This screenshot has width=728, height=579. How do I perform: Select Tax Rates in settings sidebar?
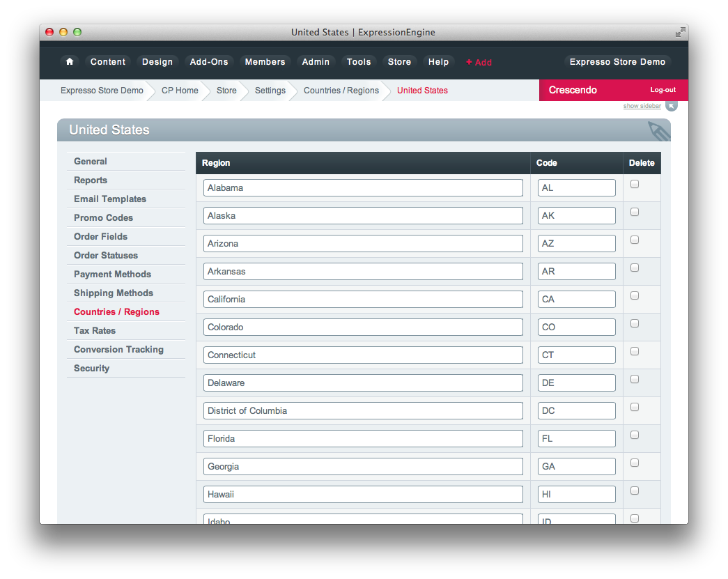95,330
